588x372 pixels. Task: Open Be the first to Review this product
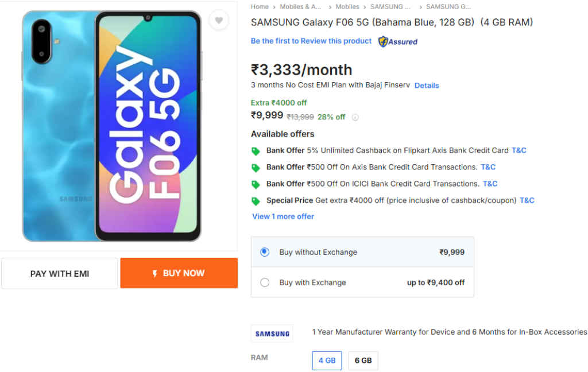311,41
